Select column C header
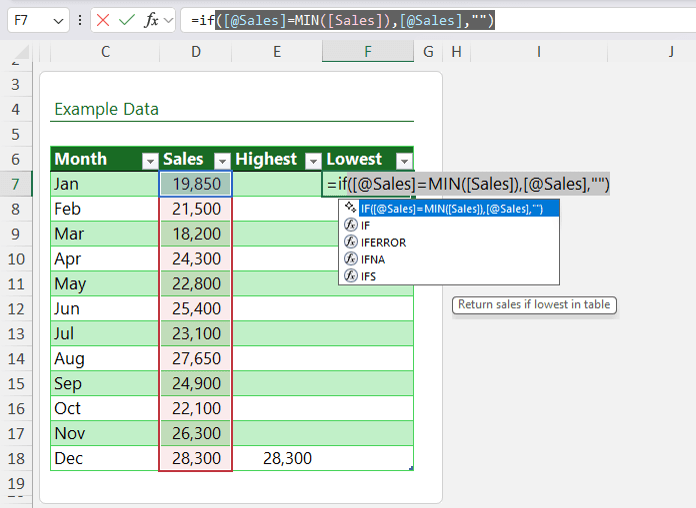The image size is (696, 508). pyautogui.click(x=105, y=52)
